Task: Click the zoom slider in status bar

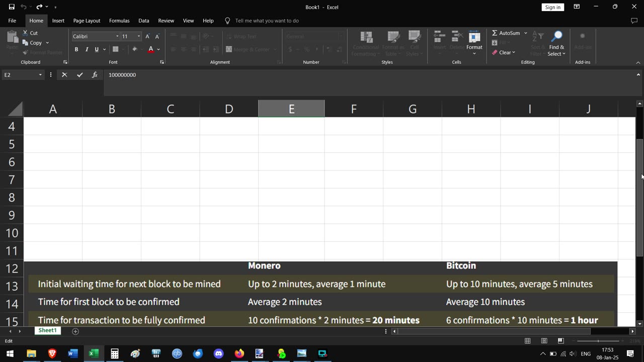Action: click(598, 341)
